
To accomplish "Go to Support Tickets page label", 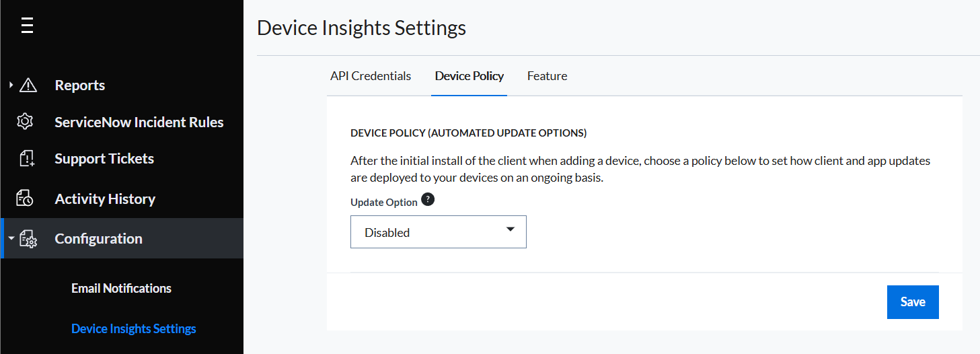I will tap(104, 159).
